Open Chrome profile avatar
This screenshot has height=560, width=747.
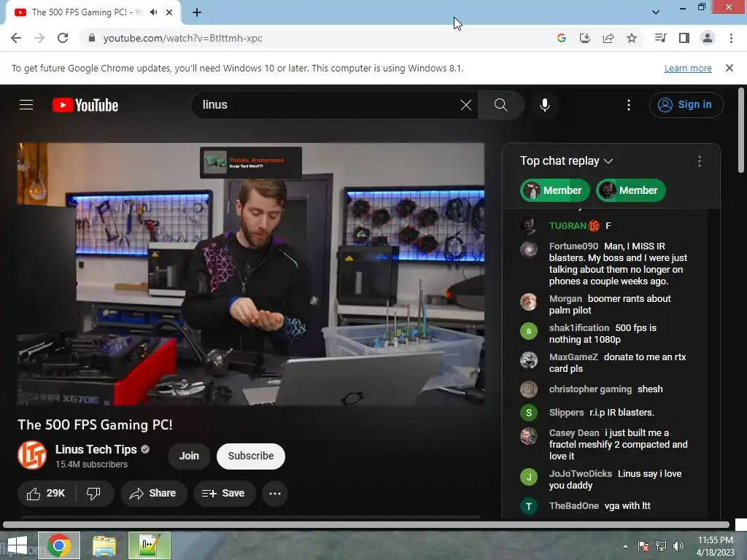click(x=708, y=38)
